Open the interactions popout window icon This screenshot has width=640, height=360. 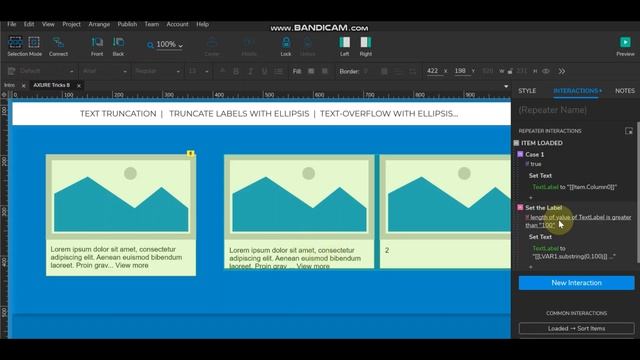629,131
